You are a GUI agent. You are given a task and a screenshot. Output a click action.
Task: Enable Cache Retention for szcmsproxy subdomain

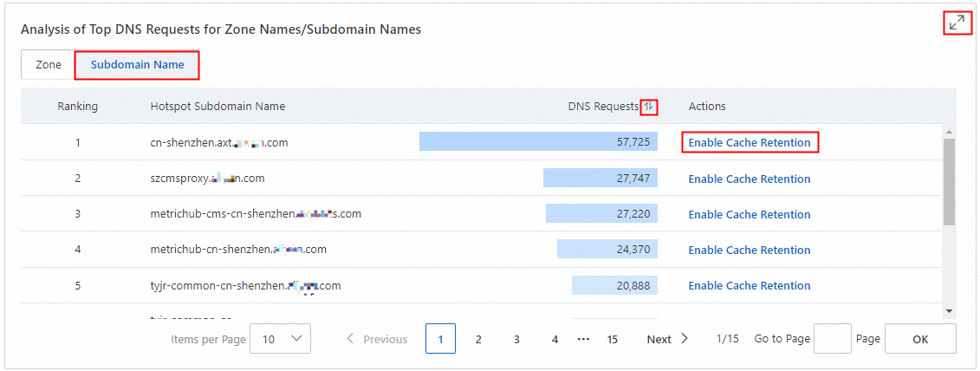click(x=750, y=179)
